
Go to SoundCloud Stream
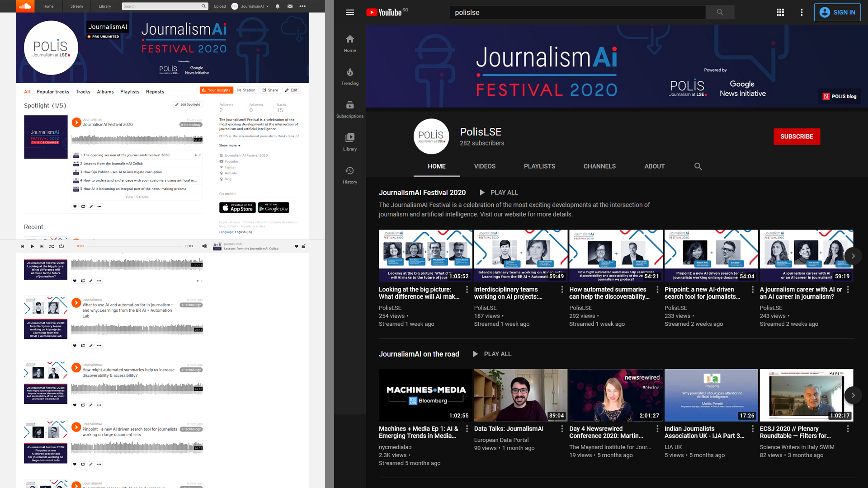click(77, 6)
